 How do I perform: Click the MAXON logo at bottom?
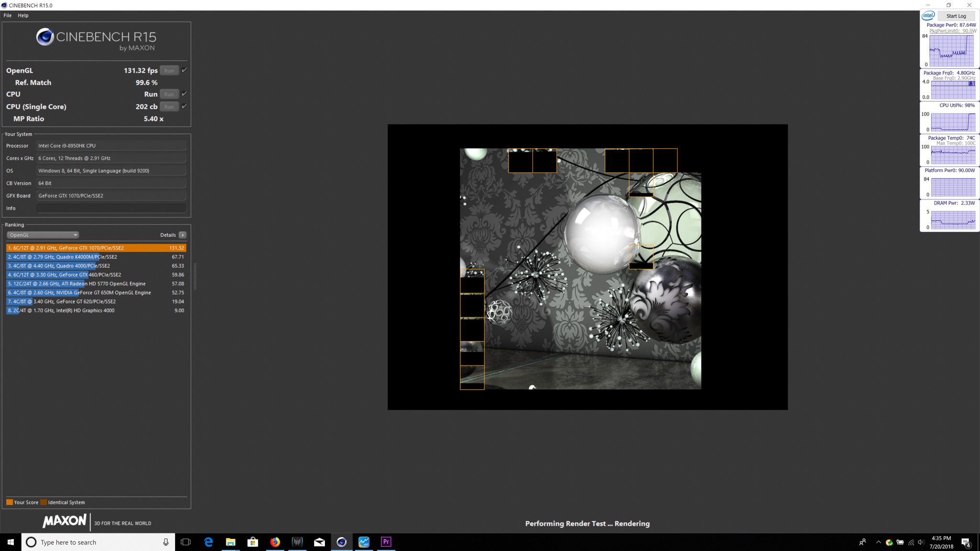tap(65, 521)
